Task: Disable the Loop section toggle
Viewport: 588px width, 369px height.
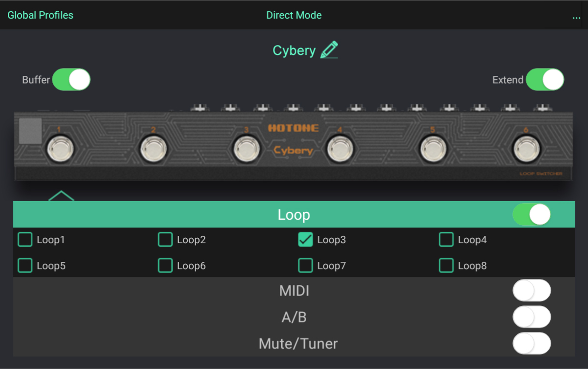Action: click(x=532, y=214)
